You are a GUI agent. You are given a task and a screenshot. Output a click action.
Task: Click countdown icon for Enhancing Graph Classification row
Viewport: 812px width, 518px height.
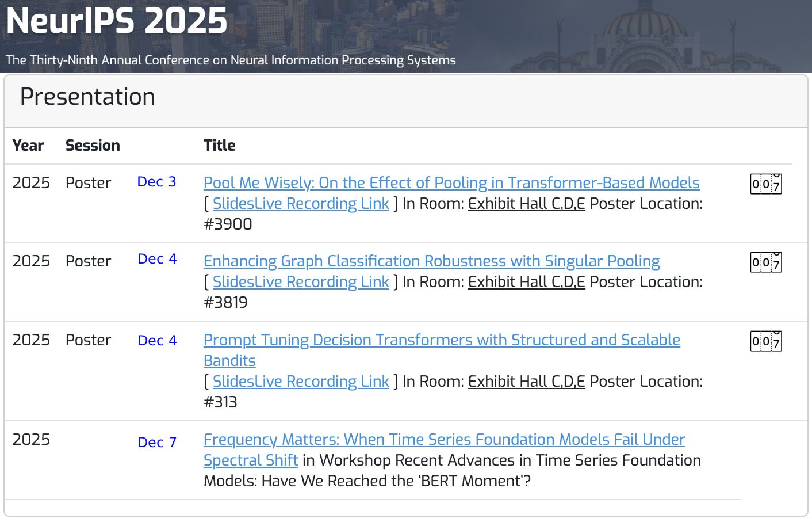point(765,262)
